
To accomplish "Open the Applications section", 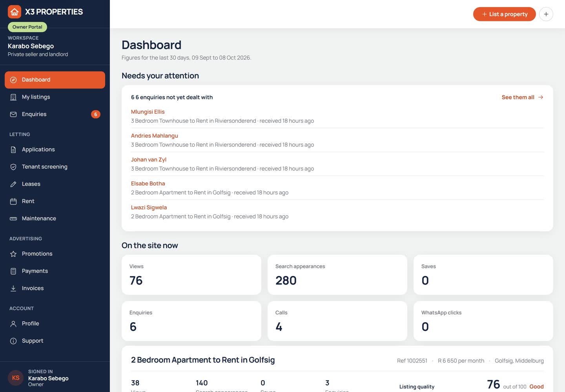I will pos(55,150).
